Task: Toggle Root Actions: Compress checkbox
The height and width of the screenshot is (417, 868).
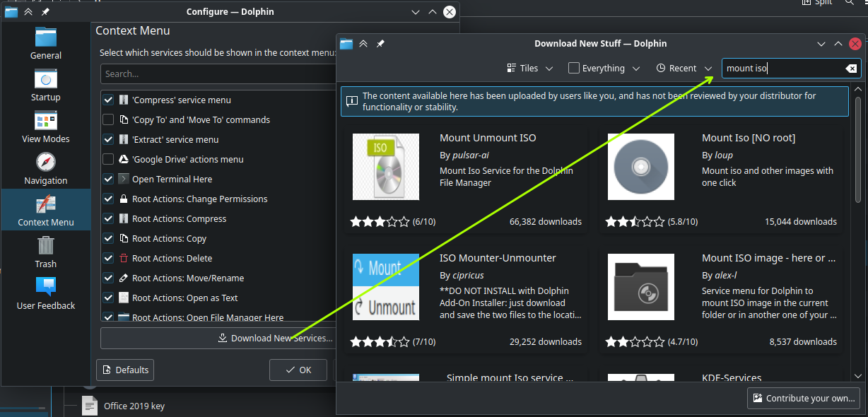Action: [x=108, y=219]
